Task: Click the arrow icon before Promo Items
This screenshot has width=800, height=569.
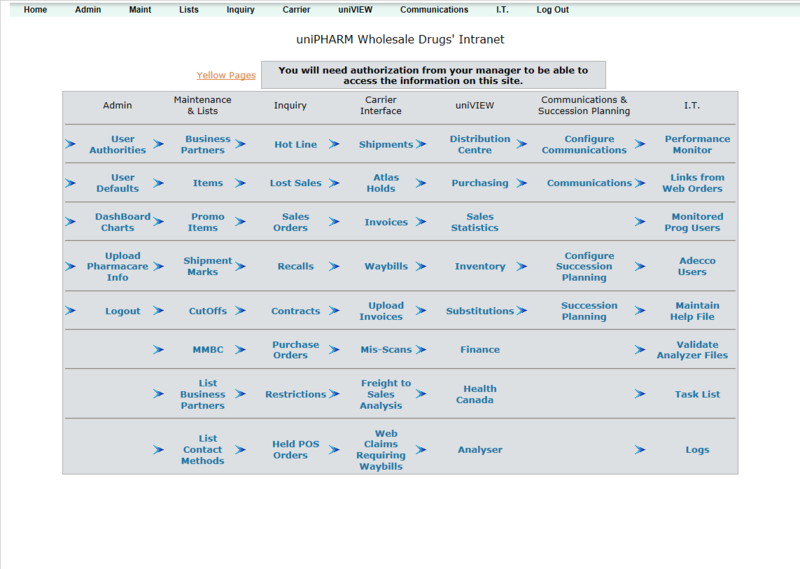Action: [x=159, y=222]
